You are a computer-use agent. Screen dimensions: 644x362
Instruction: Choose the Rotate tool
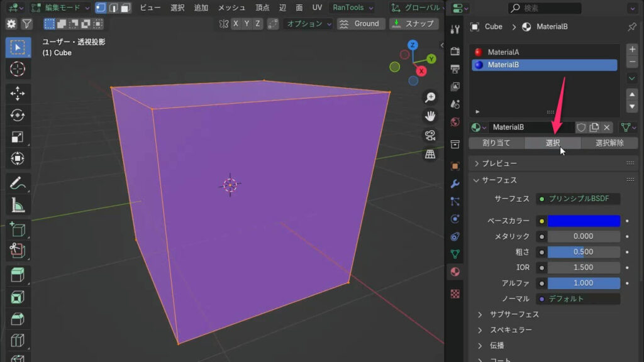[x=18, y=116]
